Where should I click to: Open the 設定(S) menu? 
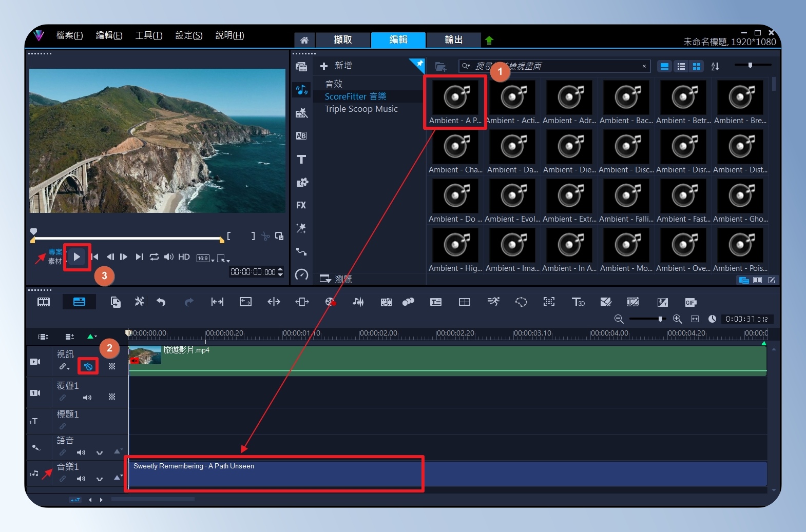point(189,35)
